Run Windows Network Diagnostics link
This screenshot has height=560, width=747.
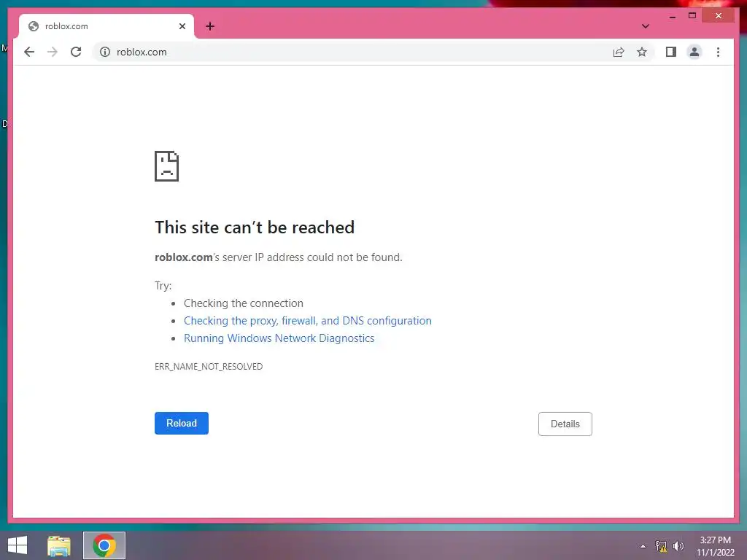pos(279,338)
